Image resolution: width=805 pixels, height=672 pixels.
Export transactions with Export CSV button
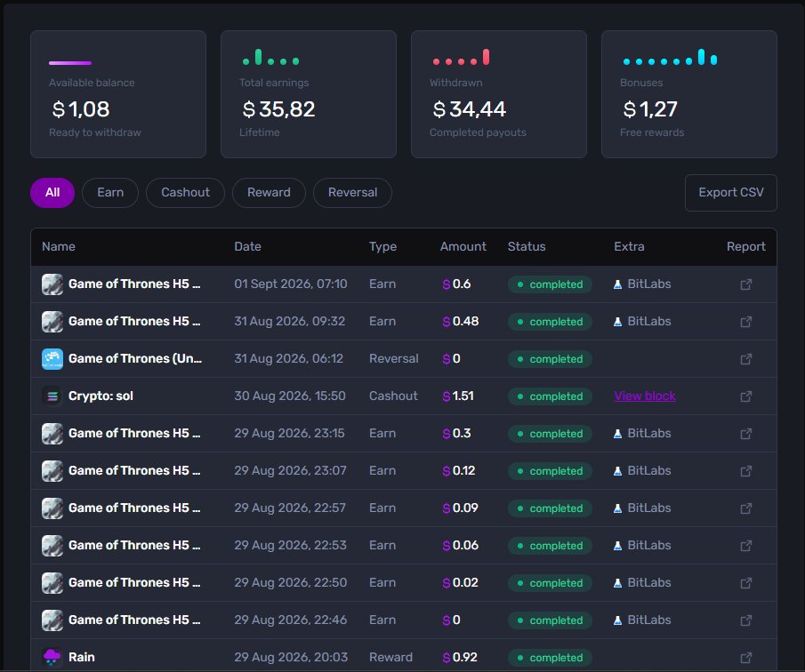[x=731, y=192]
